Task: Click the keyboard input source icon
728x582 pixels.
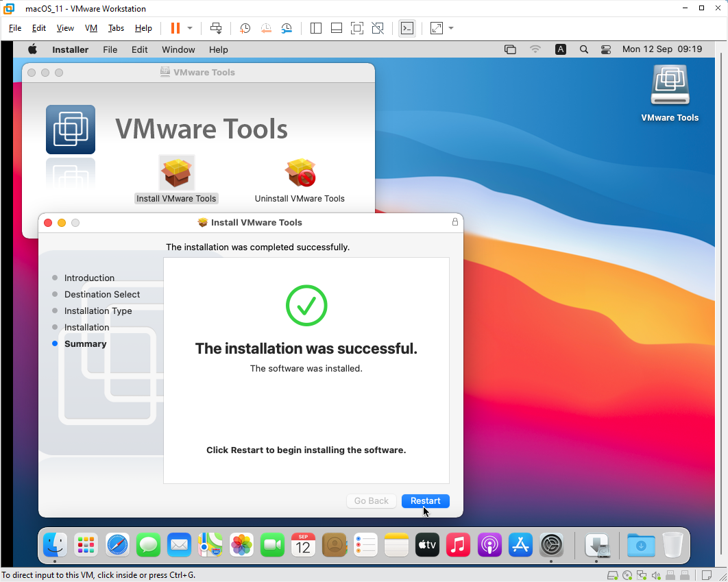Action: click(x=560, y=49)
